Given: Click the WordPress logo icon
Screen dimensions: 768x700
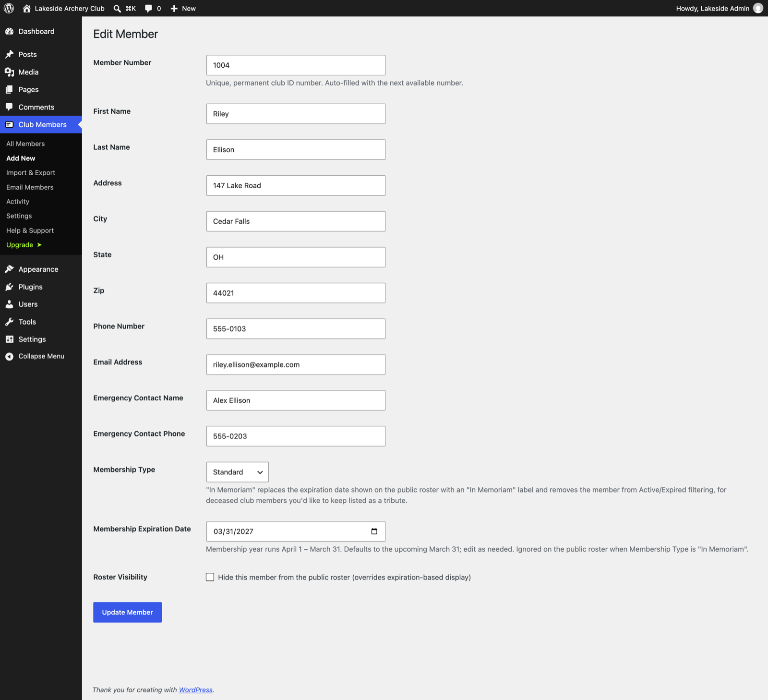Looking at the screenshot, I should pos(9,8).
